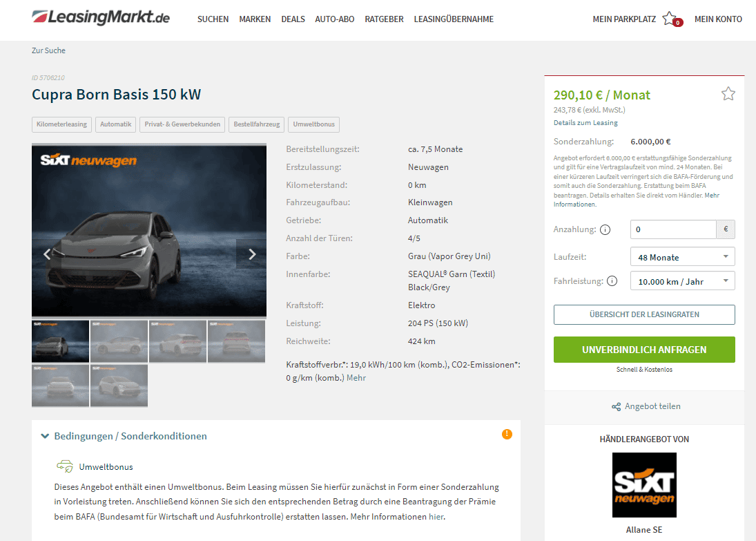The image size is (756, 541).
Task: Show next car image arrow
Action: [252, 254]
